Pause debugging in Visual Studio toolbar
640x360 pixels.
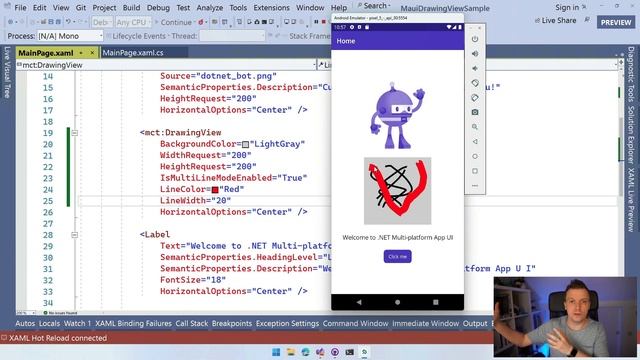(316, 22)
